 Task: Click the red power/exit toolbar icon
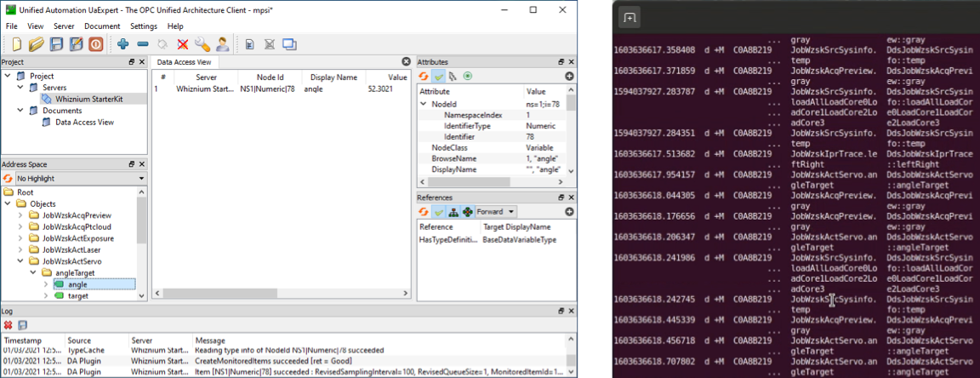95,44
